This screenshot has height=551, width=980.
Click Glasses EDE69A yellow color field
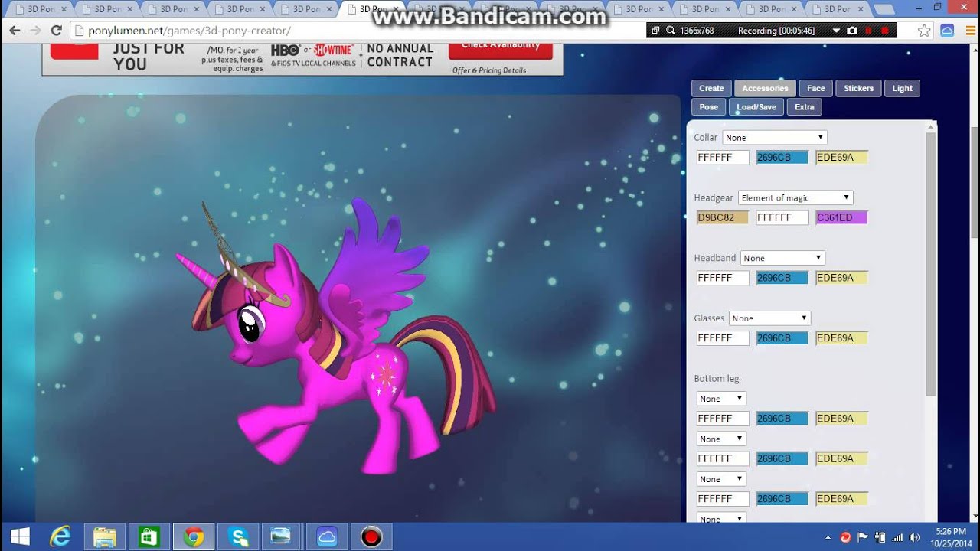[841, 338]
